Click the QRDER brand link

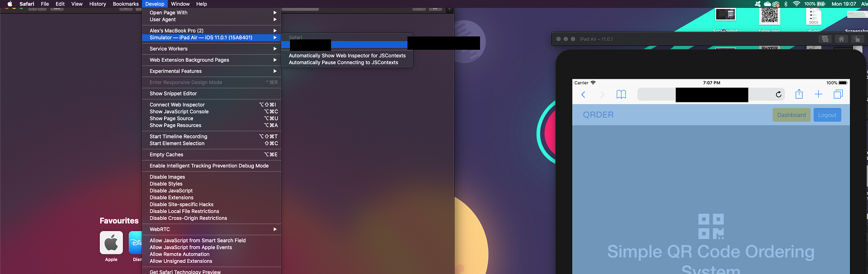point(598,115)
